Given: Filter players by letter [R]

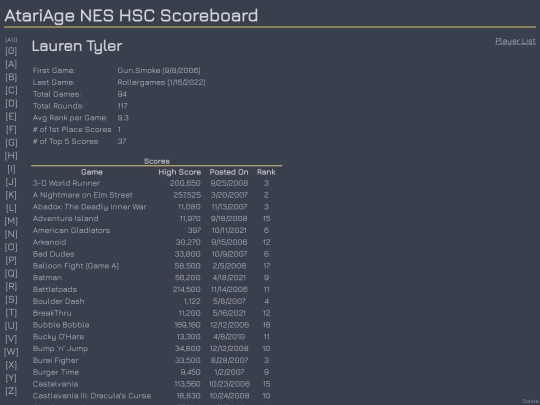Looking at the screenshot, I should point(11,287).
